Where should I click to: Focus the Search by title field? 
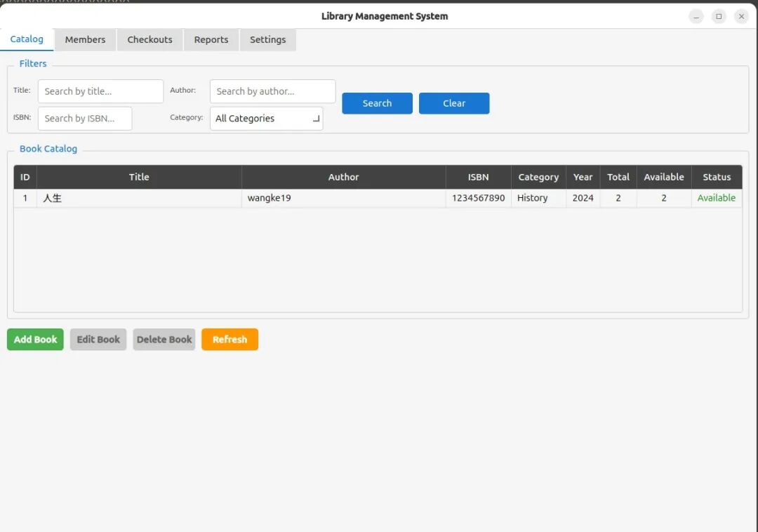click(x=100, y=91)
